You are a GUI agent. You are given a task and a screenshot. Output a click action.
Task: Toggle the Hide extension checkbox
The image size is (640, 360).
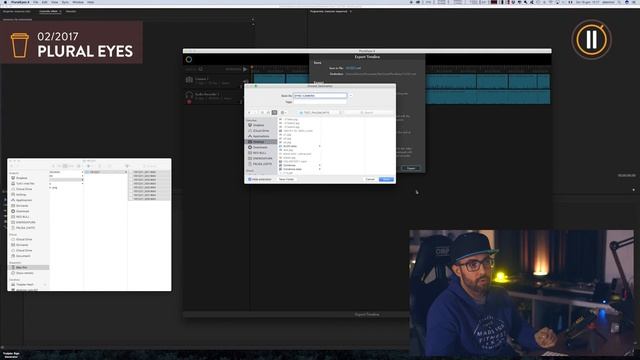click(250, 179)
